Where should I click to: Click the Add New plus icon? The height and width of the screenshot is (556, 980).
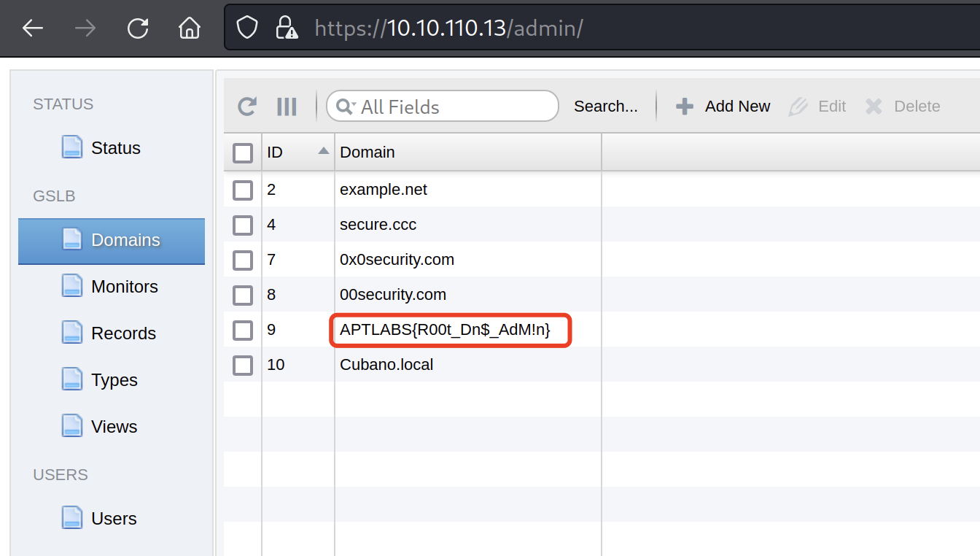click(x=684, y=107)
